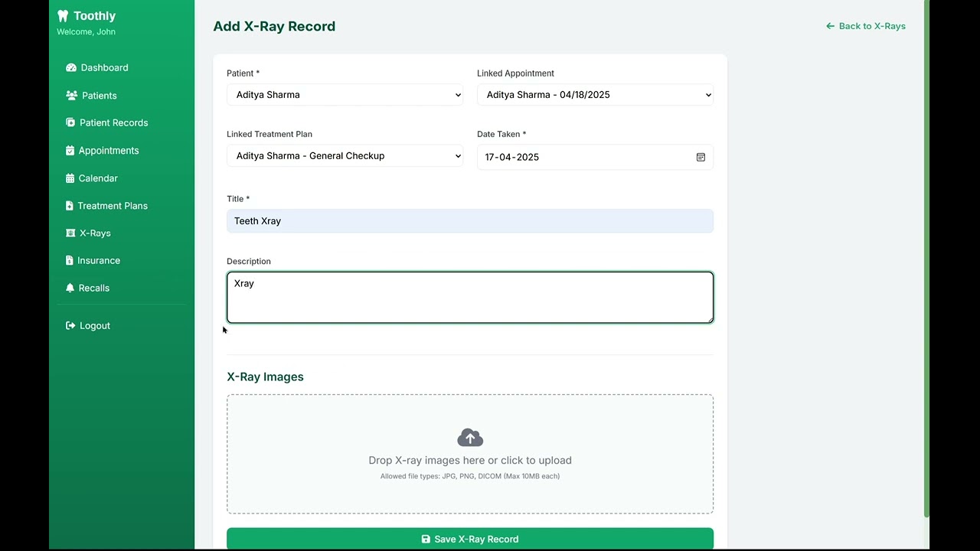Image resolution: width=980 pixels, height=551 pixels.
Task: Click the page vertical scrollbar
Action: click(926, 259)
